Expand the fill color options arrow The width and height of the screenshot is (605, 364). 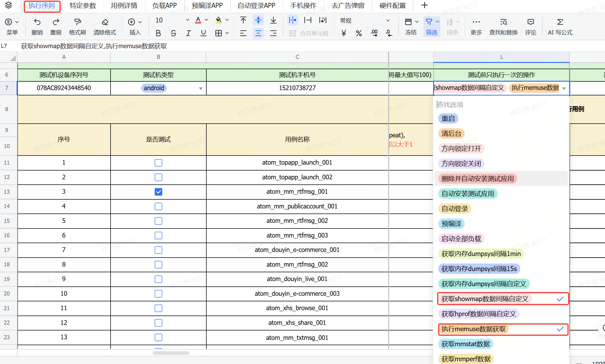tap(227, 20)
